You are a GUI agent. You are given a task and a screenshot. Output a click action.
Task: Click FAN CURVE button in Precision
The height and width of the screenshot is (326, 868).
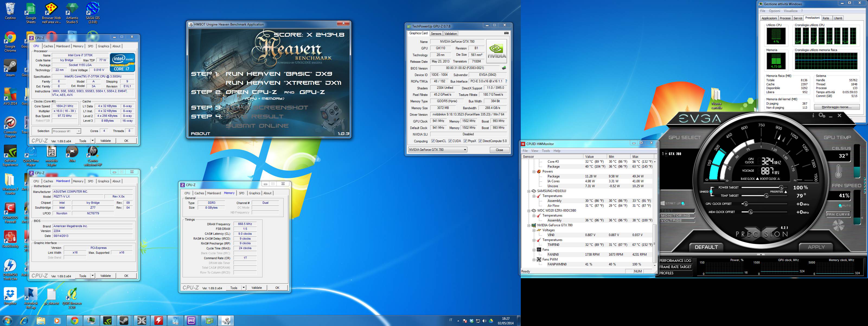pyautogui.click(x=838, y=214)
